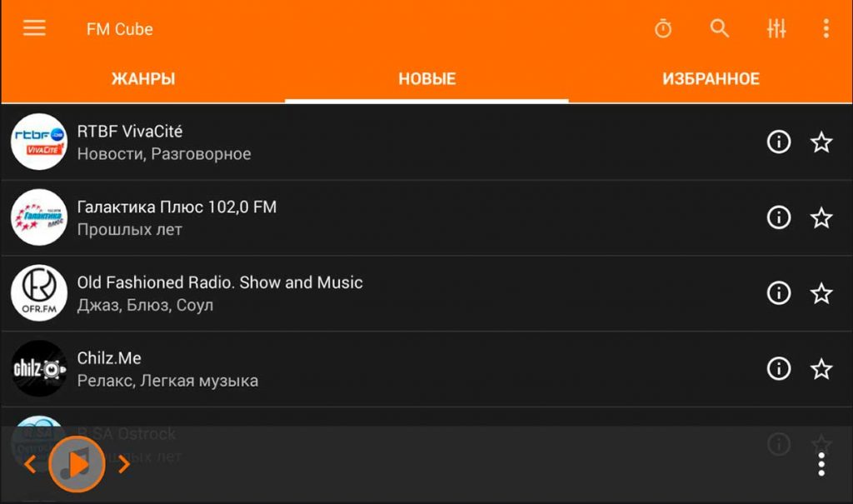This screenshot has width=853, height=504.
Task: Play Галактика Плюс 102,0 FM
Action: click(x=426, y=217)
